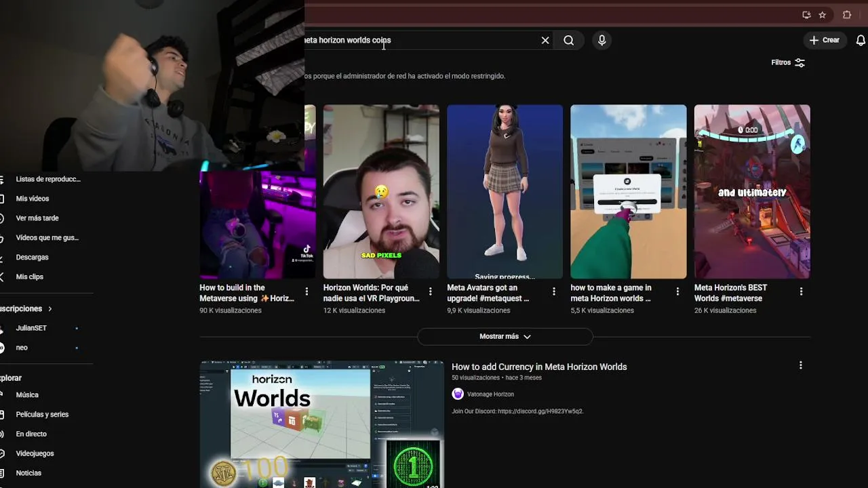The width and height of the screenshot is (868, 488).
Task: Start voice search with the microphone icon
Action: coord(601,41)
